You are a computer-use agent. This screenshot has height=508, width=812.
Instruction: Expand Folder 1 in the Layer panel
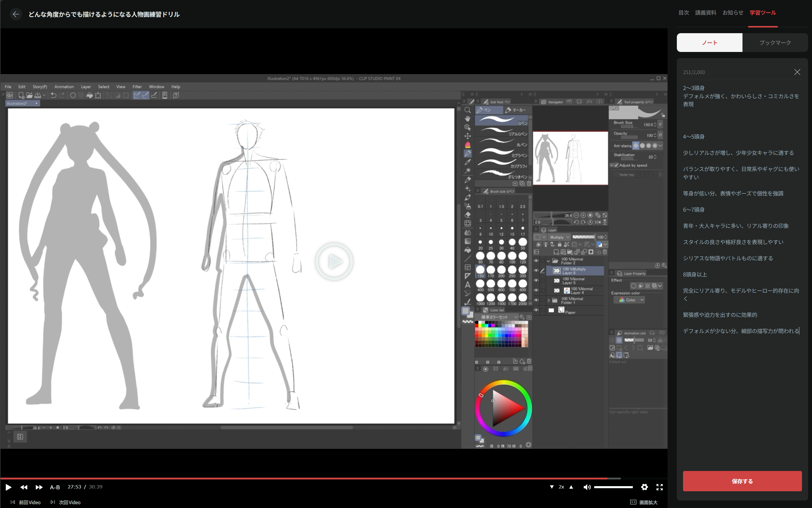549,300
